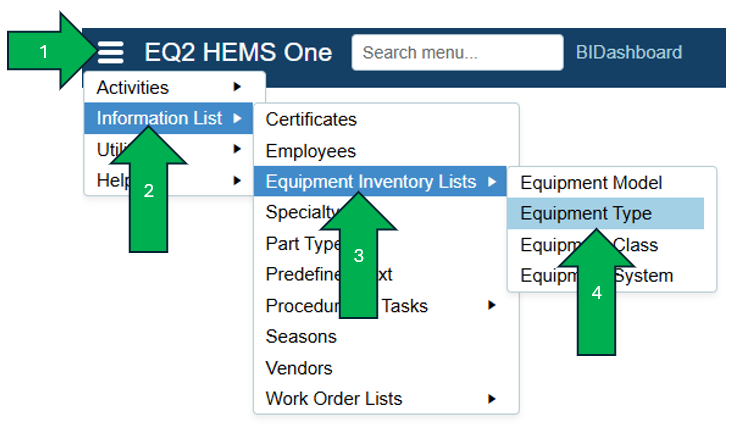The width and height of the screenshot is (733, 437).
Task: Click inside the Search menu field
Action: click(x=457, y=53)
